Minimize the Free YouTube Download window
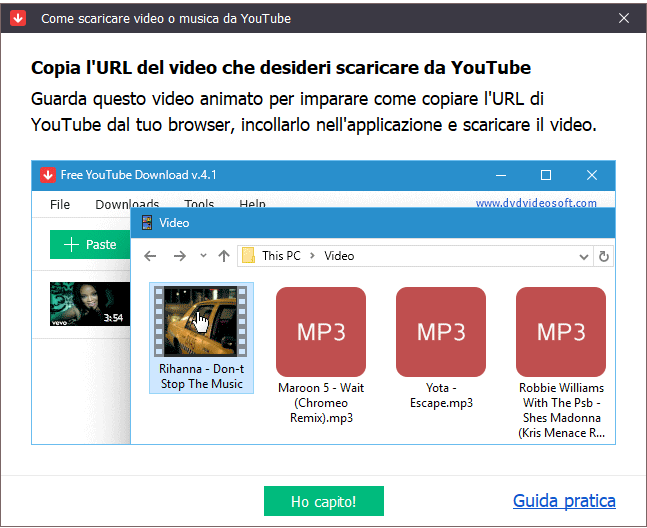Image resolution: width=647 pixels, height=528 pixels. point(501,175)
